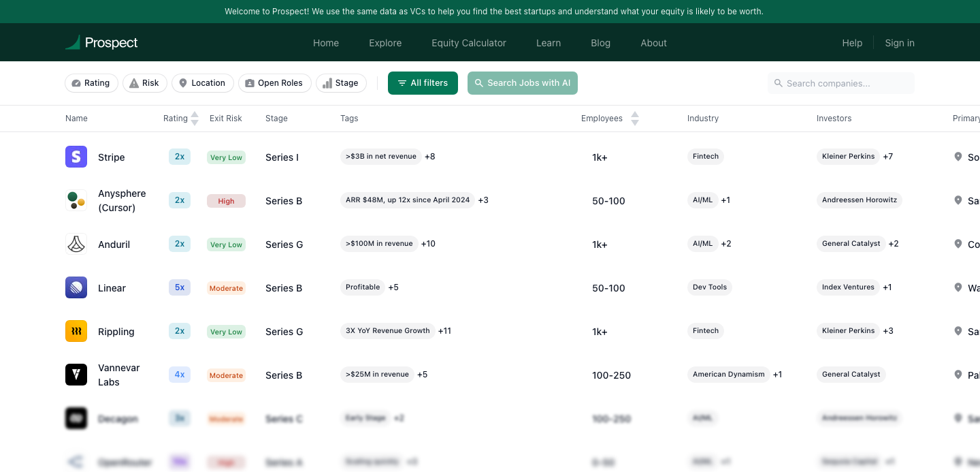Click the 'Dev Tools' industry tag
This screenshot has width=980, height=472.
click(x=710, y=287)
